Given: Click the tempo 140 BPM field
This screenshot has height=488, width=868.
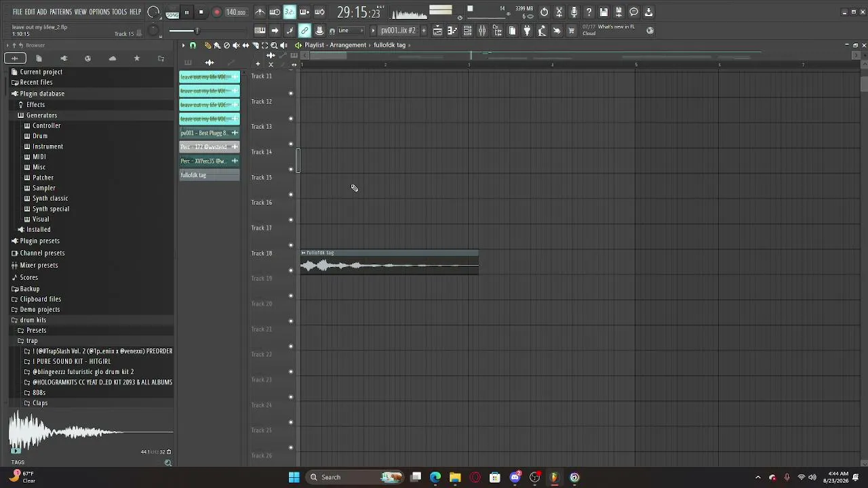Looking at the screenshot, I should point(235,12).
